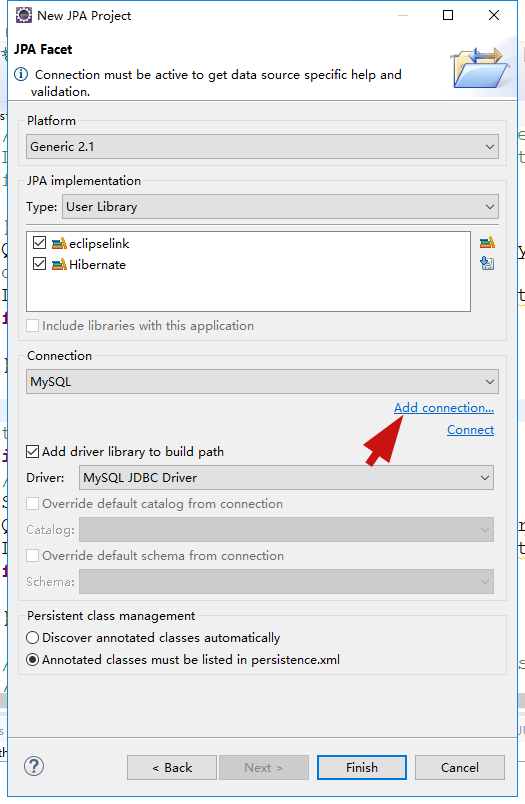Uncheck the eclipselink library checkbox
This screenshot has height=804, width=525.
(x=39, y=243)
